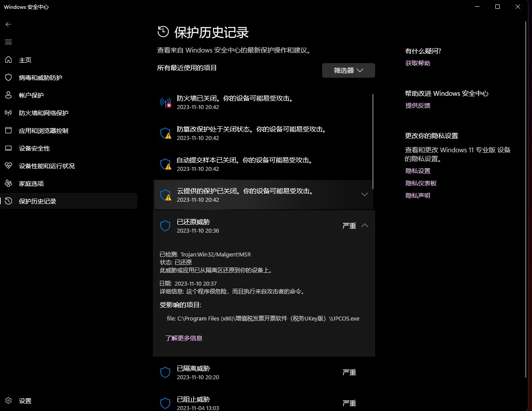
Task: Open 病毒和威胁防护 shield icon
Action: point(8,78)
